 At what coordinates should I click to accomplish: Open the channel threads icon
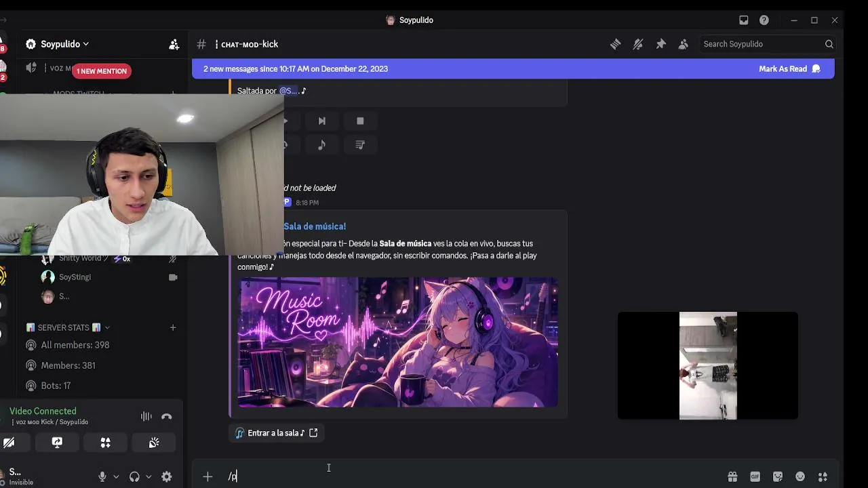click(x=615, y=44)
